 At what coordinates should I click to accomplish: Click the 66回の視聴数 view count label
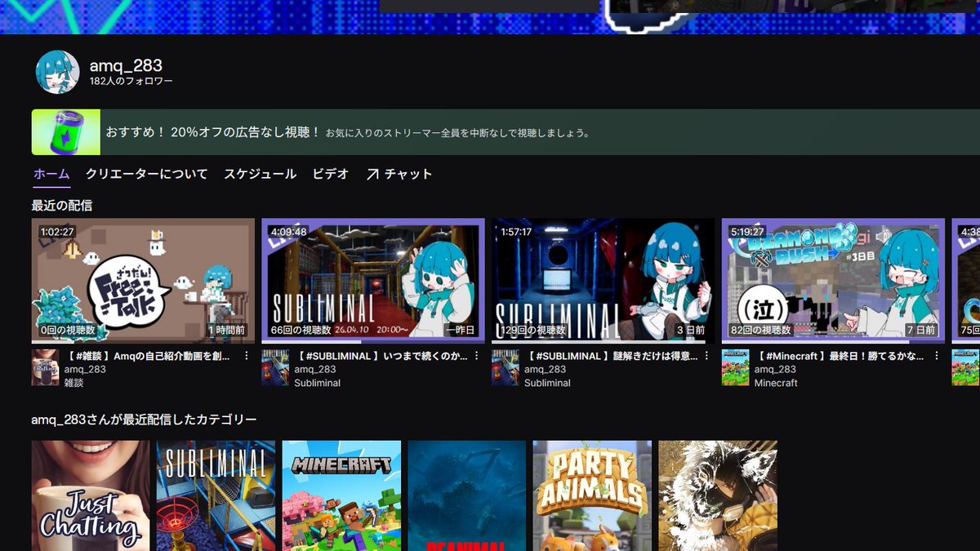(301, 331)
